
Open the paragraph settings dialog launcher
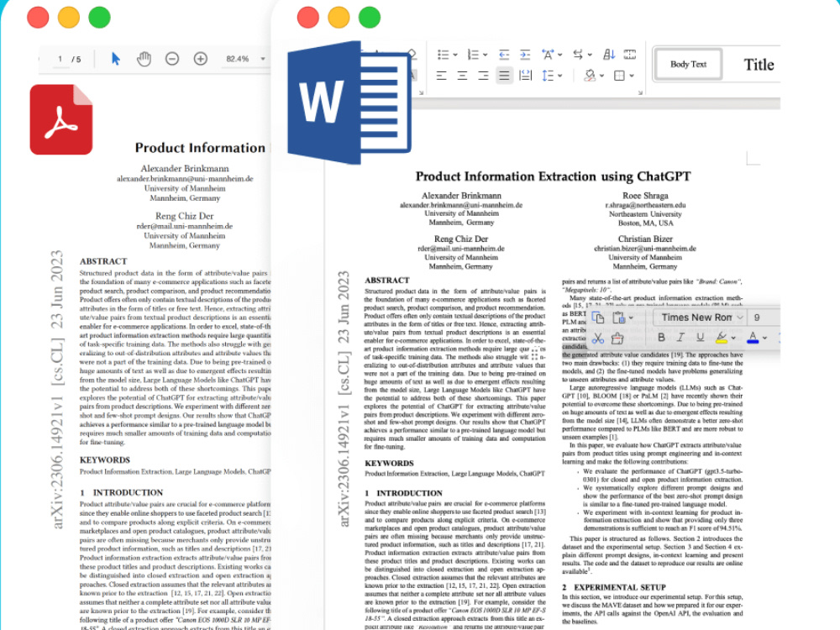[640, 92]
